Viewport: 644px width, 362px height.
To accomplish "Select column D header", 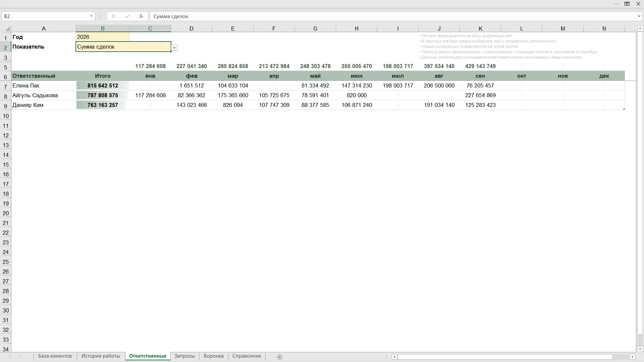I will click(192, 28).
